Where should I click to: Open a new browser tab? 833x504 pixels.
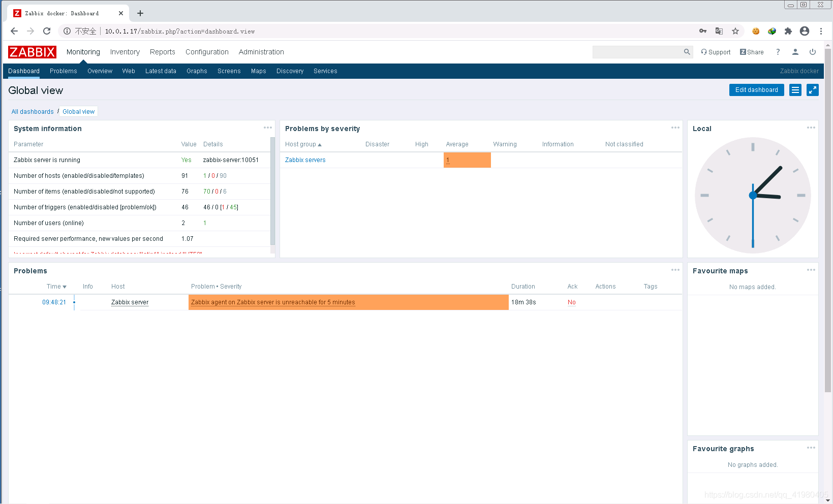tap(140, 13)
